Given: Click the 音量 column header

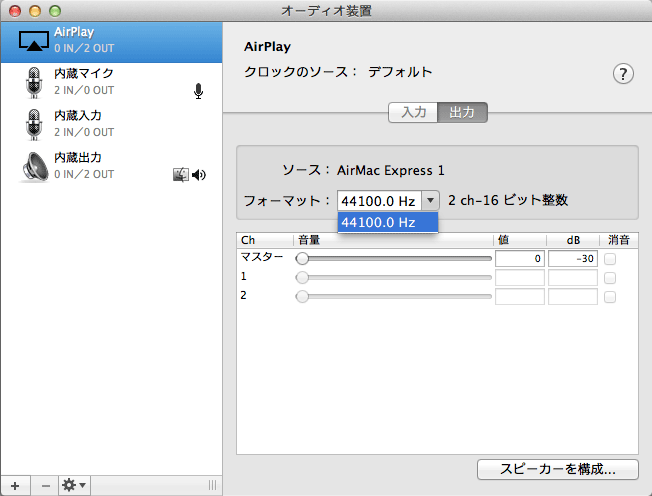Looking at the screenshot, I should (x=393, y=240).
